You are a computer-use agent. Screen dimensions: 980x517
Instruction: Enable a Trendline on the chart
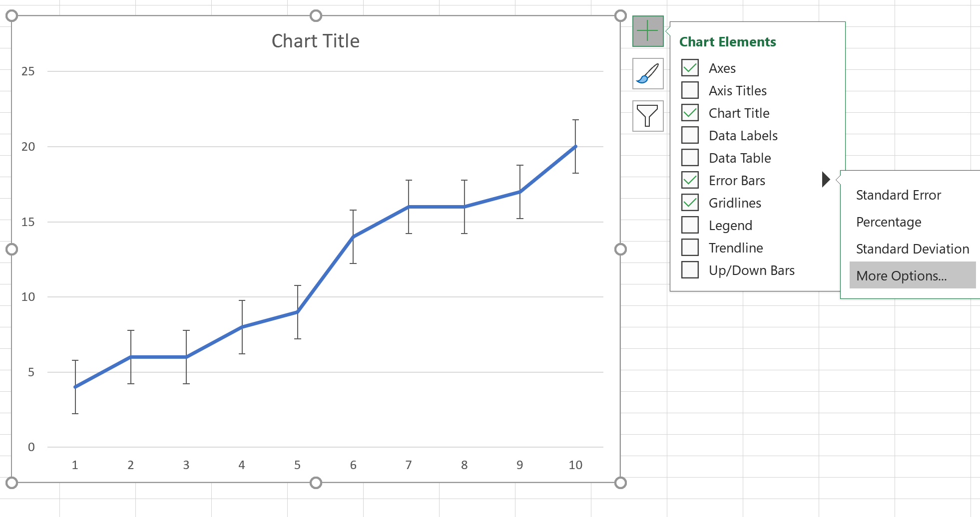click(x=690, y=248)
